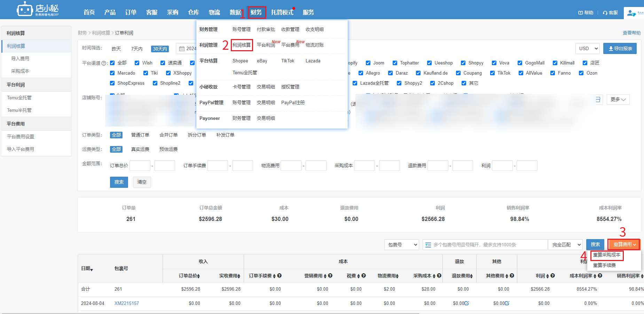Click the 税费 info icon in header
Screen dimensions: 644x314
click(x=364, y=276)
